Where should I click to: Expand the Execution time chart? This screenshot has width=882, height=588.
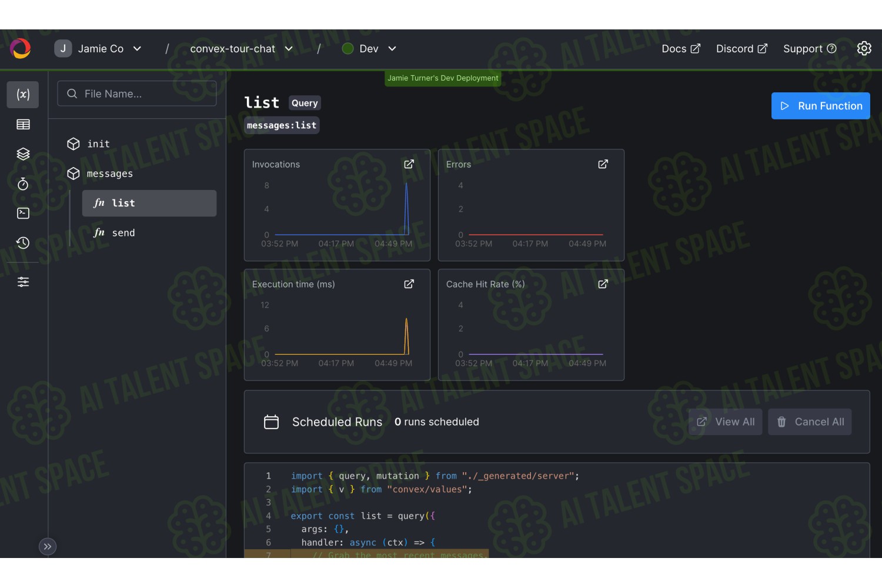[x=409, y=284]
